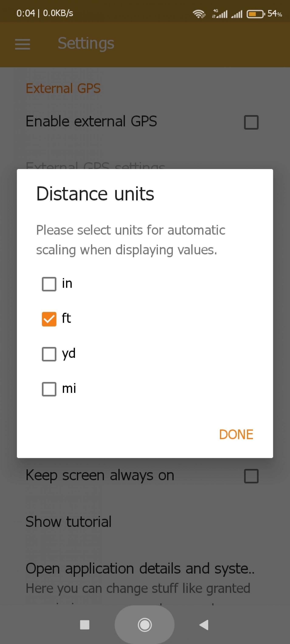
Task: Tap the Distance units dialog title
Action: (x=95, y=194)
